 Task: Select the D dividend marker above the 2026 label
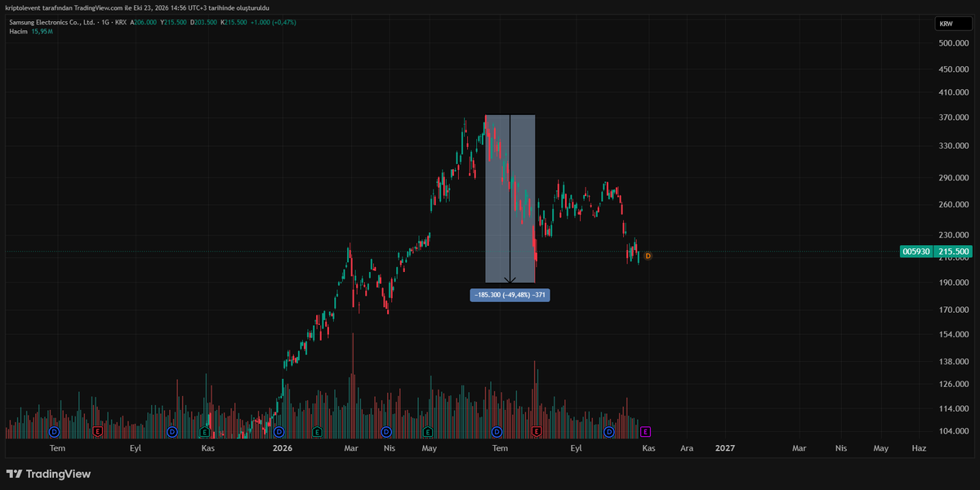click(x=278, y=430)
